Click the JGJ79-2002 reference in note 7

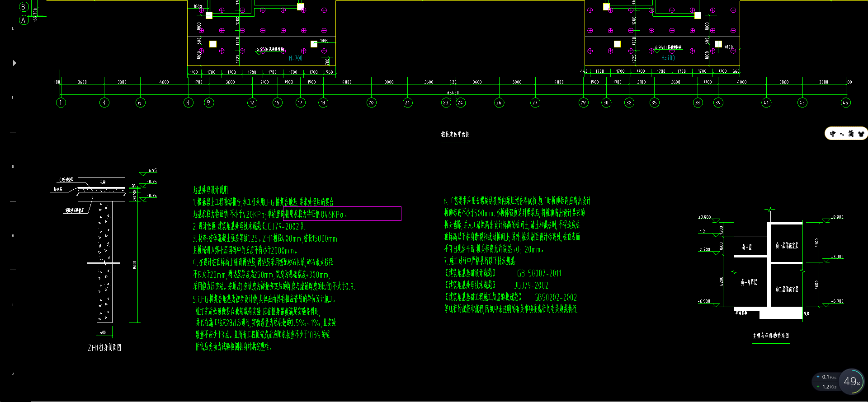tap(532, 285)
